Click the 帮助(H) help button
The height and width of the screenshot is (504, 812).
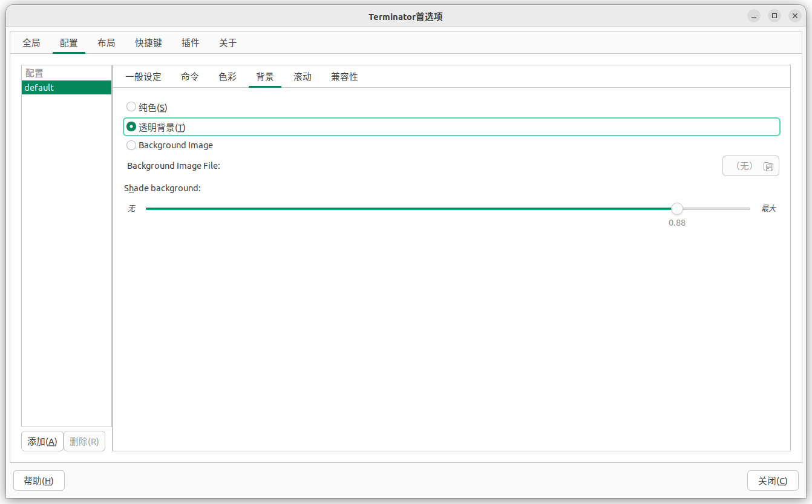pyautogui.click(x=39, y=481)
